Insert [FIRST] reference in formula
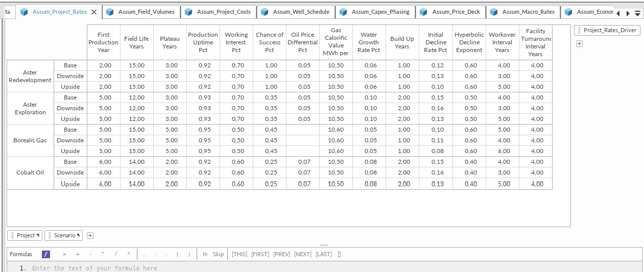This screenshot has width=644, height=272. pos(260,254)
